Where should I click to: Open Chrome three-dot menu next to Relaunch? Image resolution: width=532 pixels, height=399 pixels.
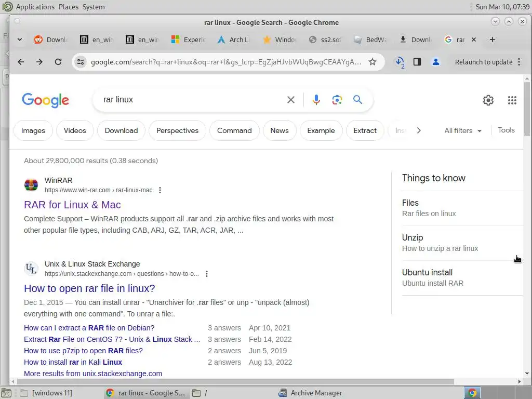pos(519,62)
